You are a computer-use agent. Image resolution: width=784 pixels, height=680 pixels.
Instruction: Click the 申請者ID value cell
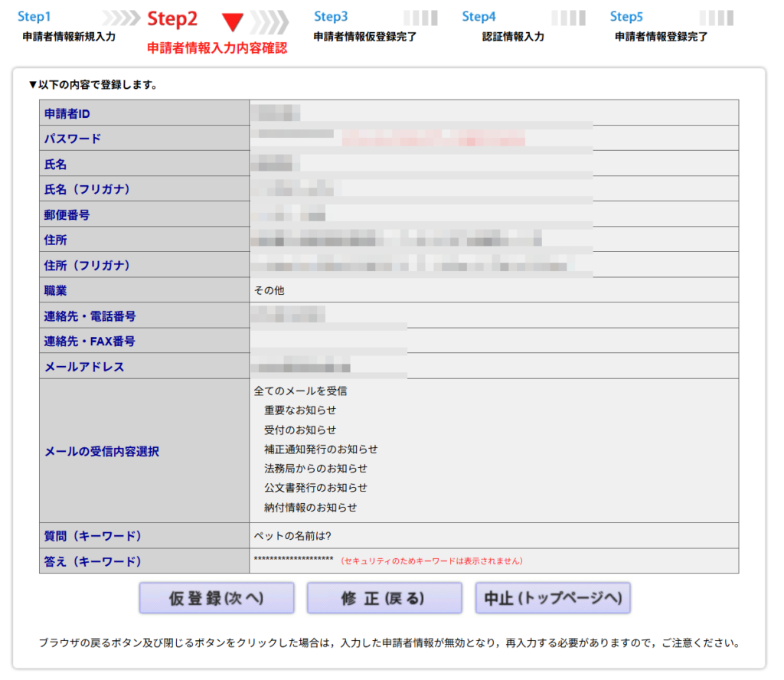493,113
